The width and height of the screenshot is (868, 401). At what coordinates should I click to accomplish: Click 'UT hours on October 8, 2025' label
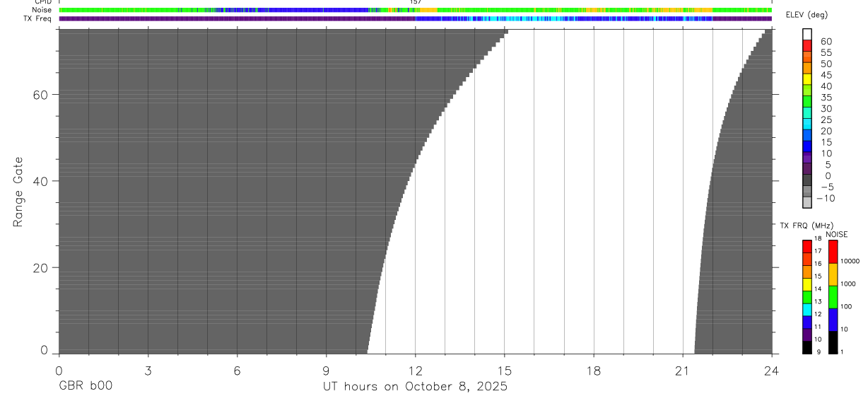(416, 387)
